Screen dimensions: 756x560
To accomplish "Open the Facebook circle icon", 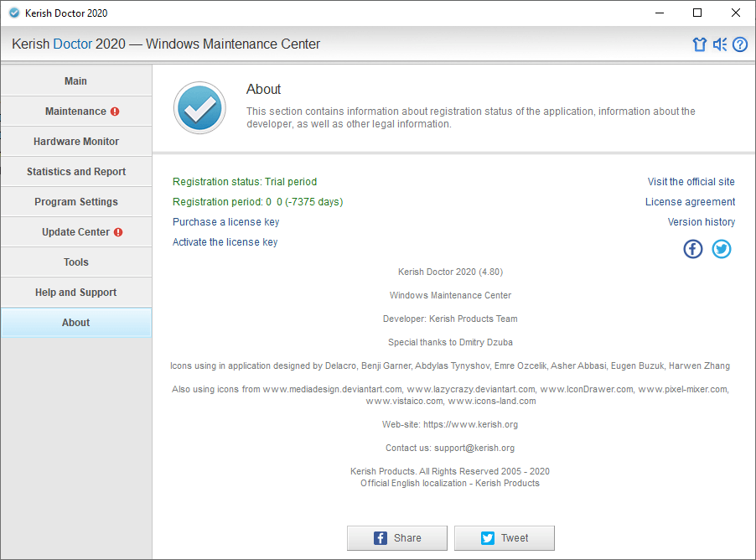I will pos(693,249).
